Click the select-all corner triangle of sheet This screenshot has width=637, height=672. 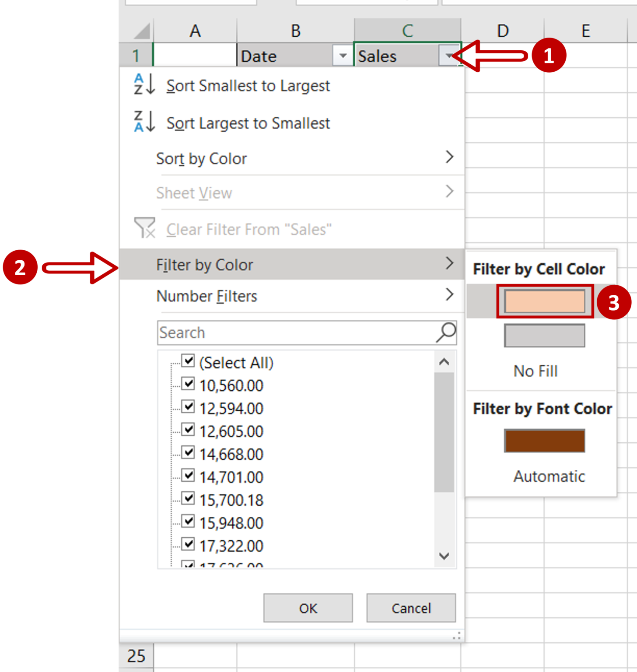point(142,31)
